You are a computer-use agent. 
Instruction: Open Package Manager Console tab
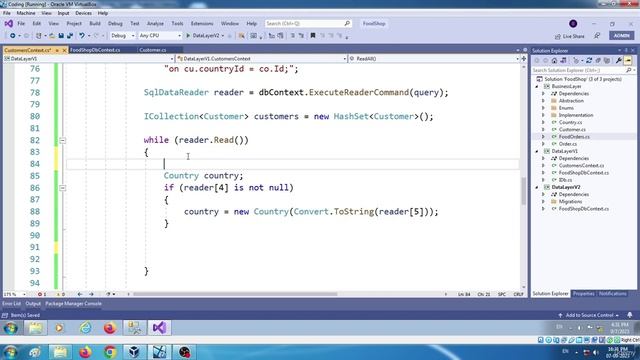(73, 304)
